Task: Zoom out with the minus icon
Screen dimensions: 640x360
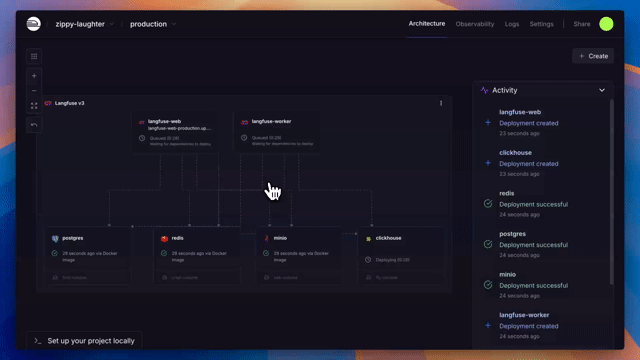Action: point(34,91)
